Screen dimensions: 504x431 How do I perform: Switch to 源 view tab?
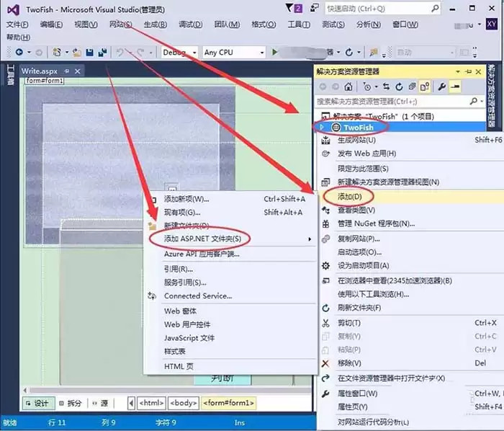pos(100,404)
